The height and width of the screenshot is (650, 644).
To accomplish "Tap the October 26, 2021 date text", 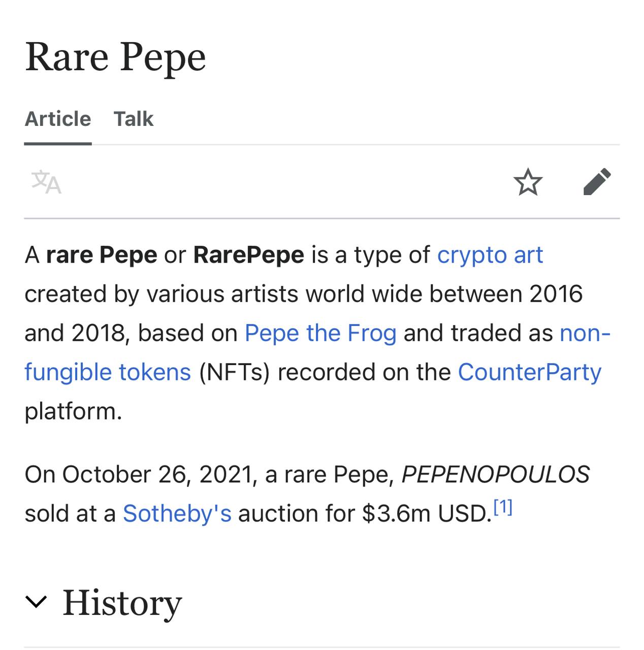I will [x=157, y=474].
